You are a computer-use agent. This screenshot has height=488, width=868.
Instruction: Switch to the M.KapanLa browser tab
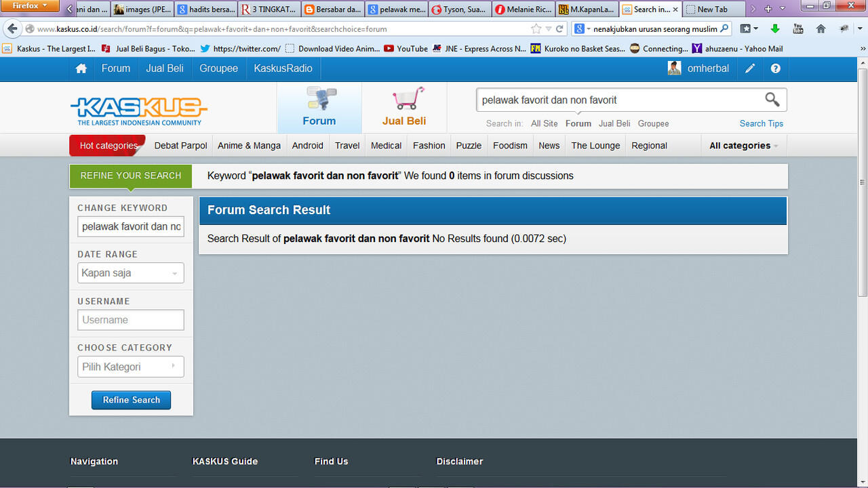[587, 9]
